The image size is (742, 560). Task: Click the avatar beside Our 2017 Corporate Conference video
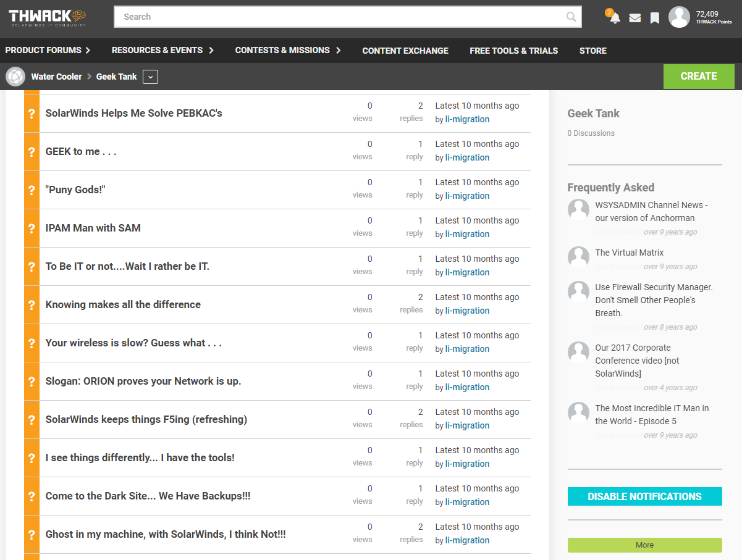[578, 352]
